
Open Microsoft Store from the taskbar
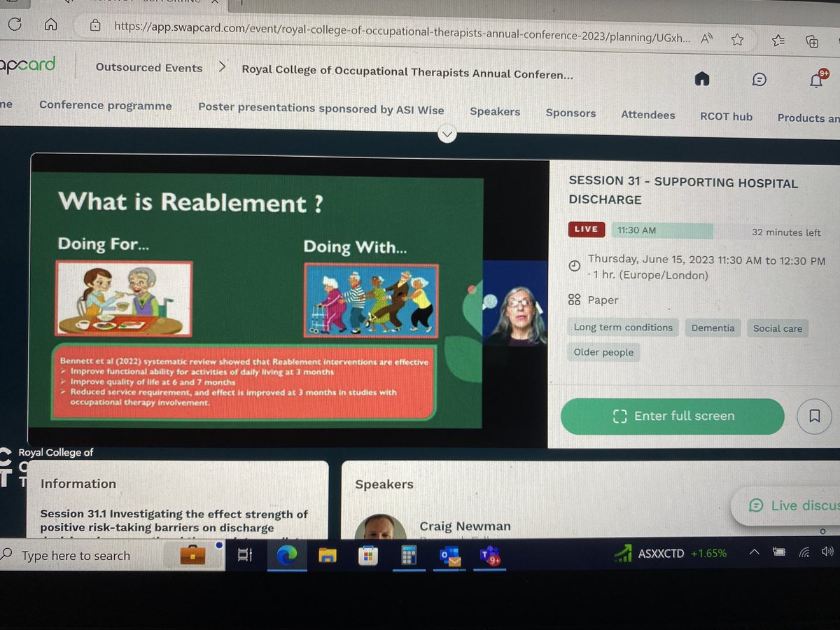click(367, 556)
